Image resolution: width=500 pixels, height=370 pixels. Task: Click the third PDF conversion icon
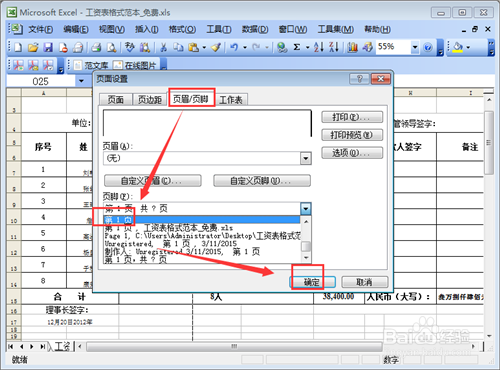(x=48, y=65)
